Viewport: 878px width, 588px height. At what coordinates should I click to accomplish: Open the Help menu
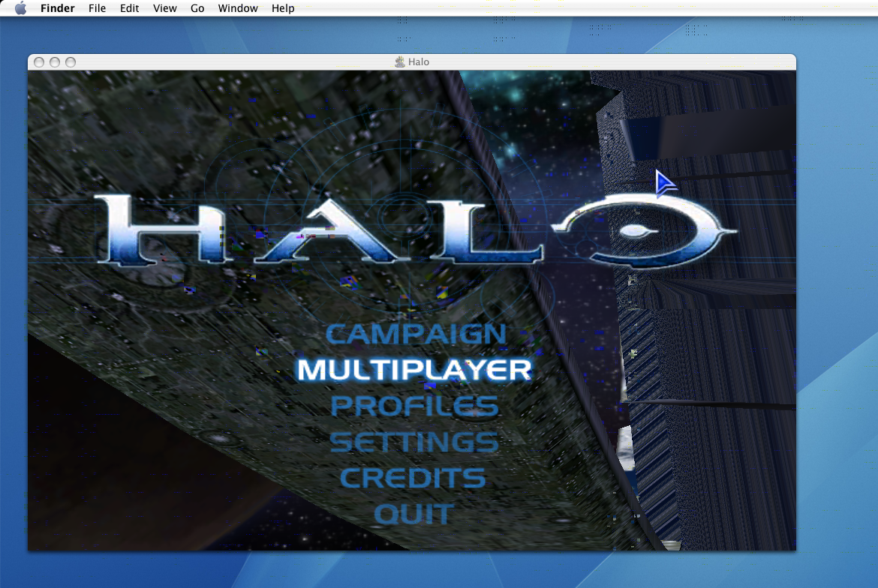pos(283,7)
